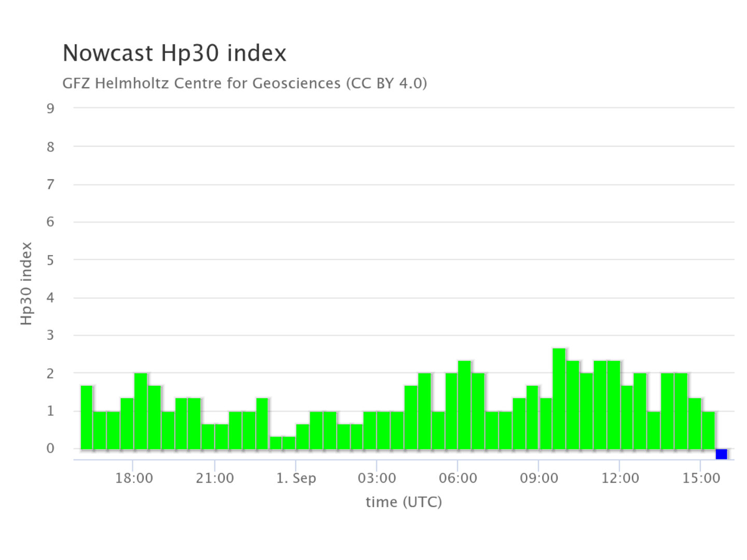This screenshot has height=560, width=747.
Task: Click the 12:00 time axis label
Action: [620, 478]
